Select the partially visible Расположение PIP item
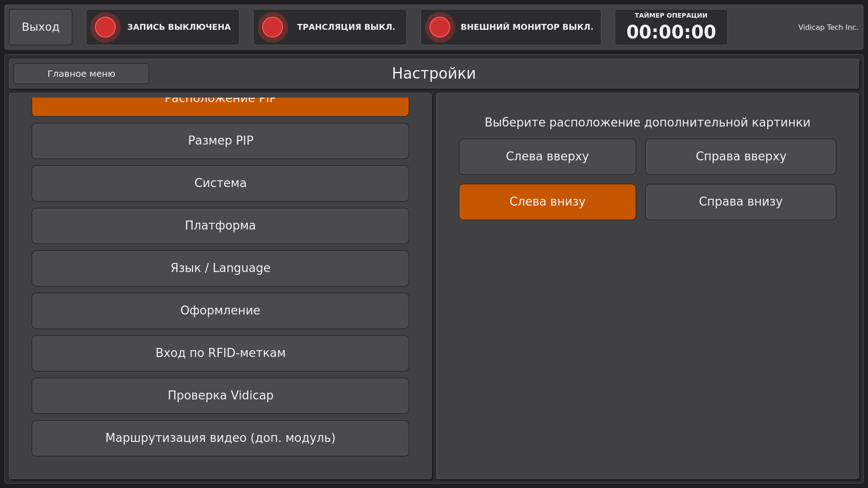868x488 pixels. pos(221,107)
